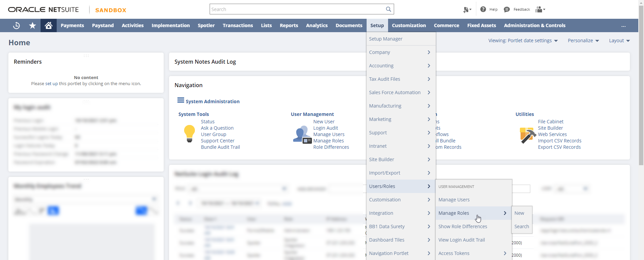Viewport: 644px width, 260px height.
Task: Click the more menu ellipsis icon
Action: [624, 26]
